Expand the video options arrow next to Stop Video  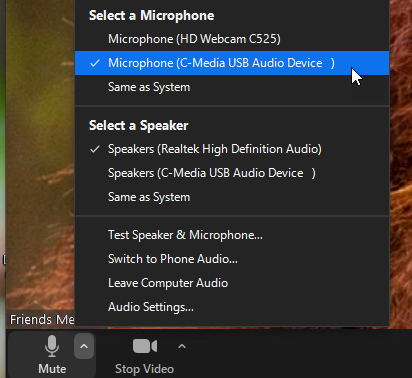(182, 346)
